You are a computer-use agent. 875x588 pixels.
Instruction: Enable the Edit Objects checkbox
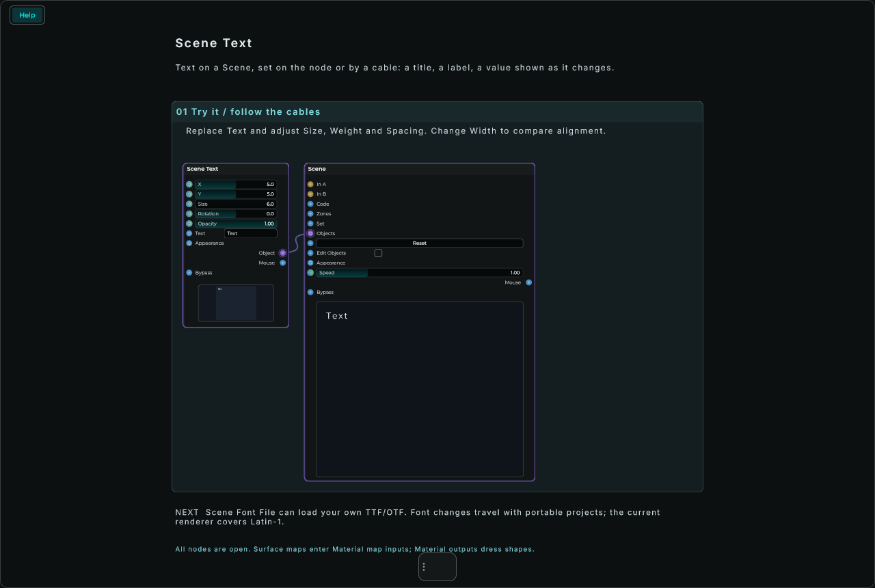(378, 253)
